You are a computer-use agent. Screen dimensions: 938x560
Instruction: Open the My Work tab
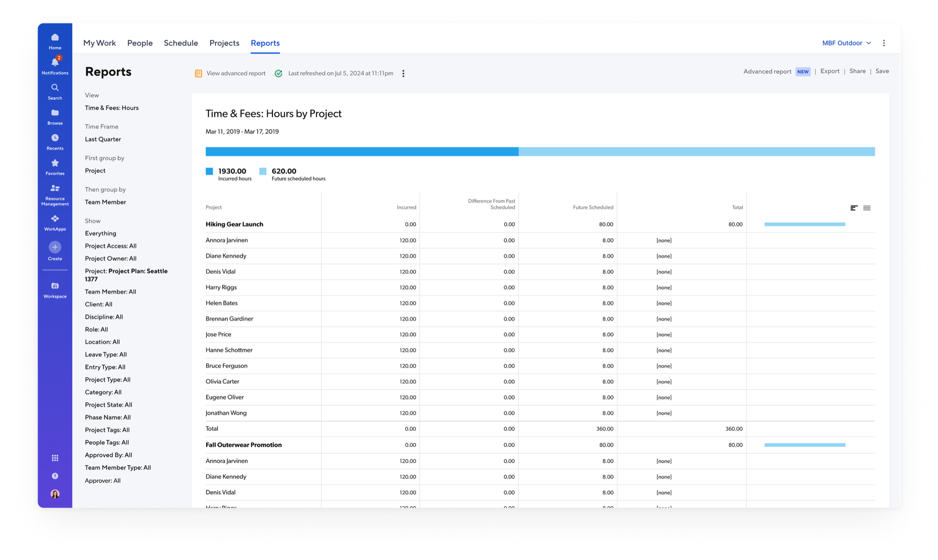click(x=100, y=43)
